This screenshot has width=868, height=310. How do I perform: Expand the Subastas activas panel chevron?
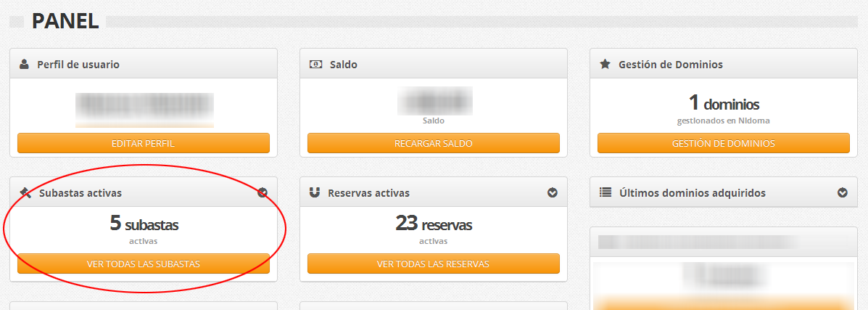[x=263, y=193]
